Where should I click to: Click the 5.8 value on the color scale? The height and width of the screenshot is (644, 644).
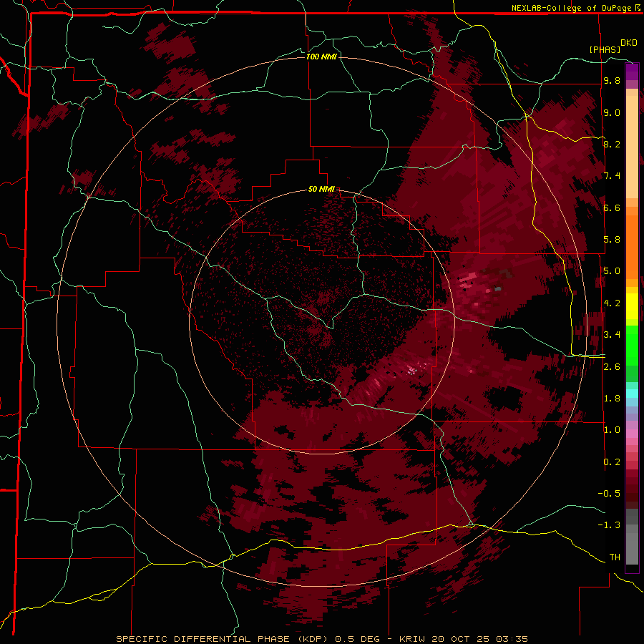612,240
